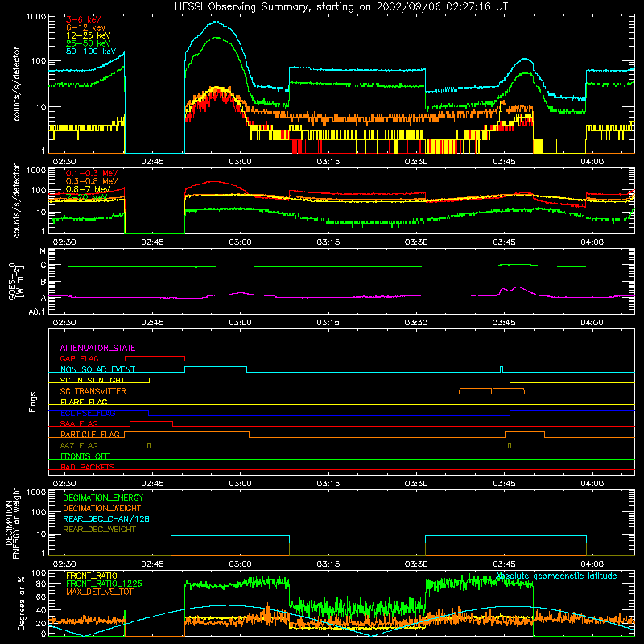Select the 25-50 keV legend label
This screenshot has height=644, width=644.
pyautogui.click(x=89, y=43)
